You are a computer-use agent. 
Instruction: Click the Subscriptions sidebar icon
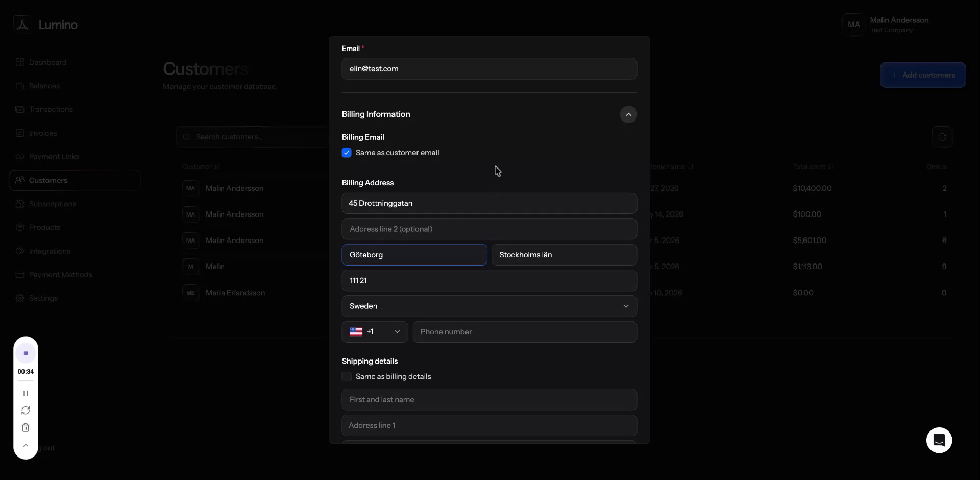[x=20, y=204]
